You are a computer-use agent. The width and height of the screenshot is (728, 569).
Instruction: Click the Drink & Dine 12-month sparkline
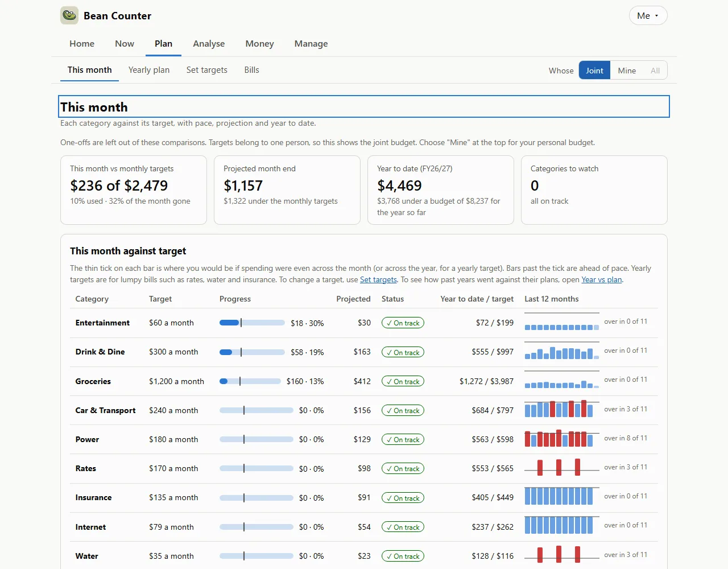[562, 351]
